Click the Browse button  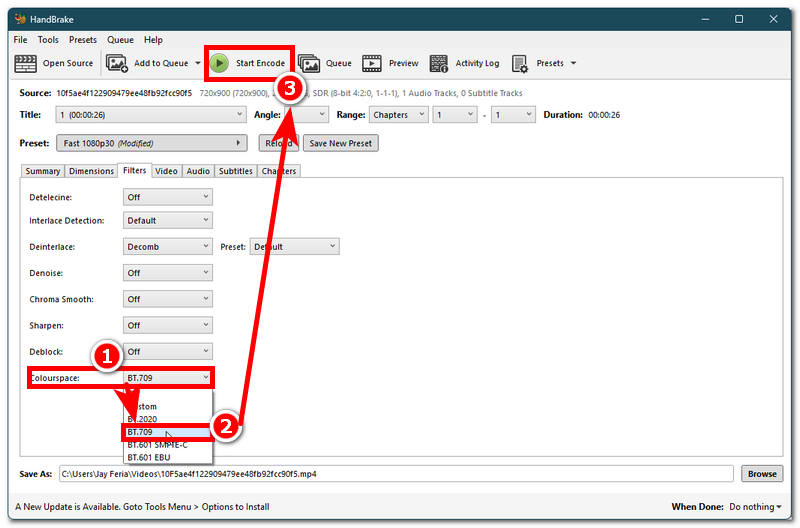[762, 474]
